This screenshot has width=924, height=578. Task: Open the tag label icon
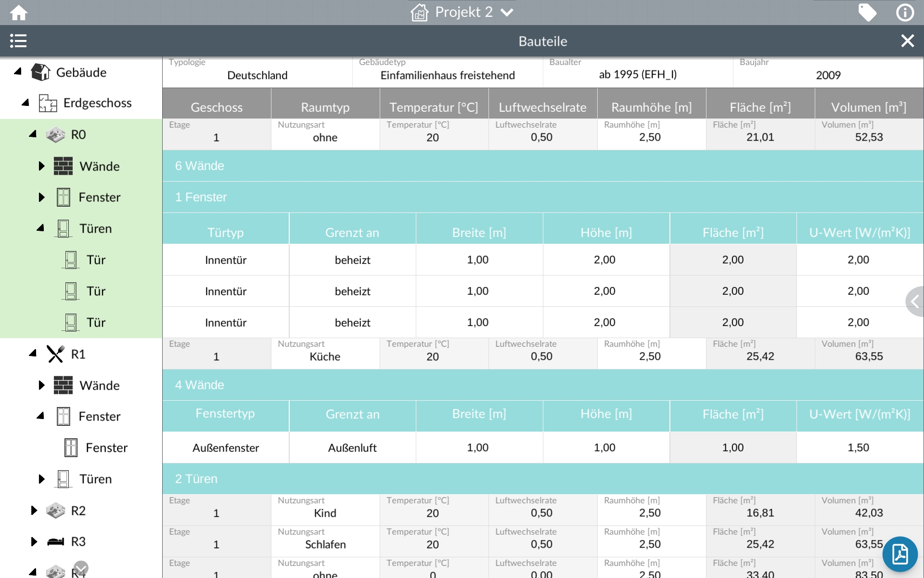(x=867, y=13)
